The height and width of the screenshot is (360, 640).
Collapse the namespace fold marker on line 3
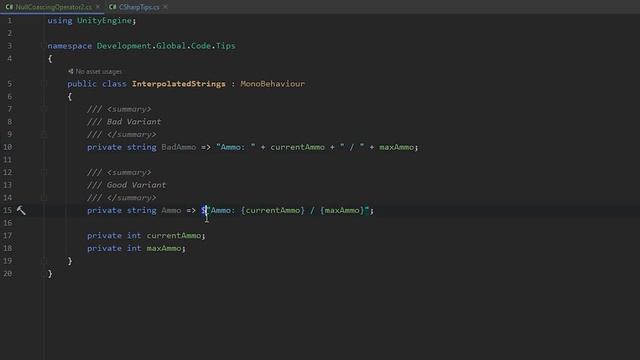point(44,46)
